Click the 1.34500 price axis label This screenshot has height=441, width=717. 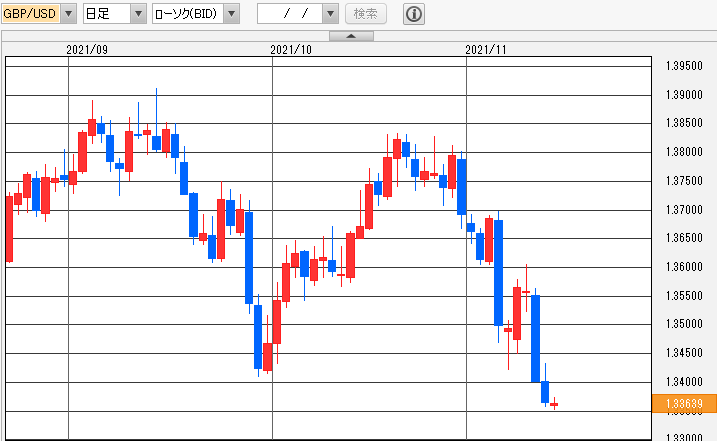point(684,353)
